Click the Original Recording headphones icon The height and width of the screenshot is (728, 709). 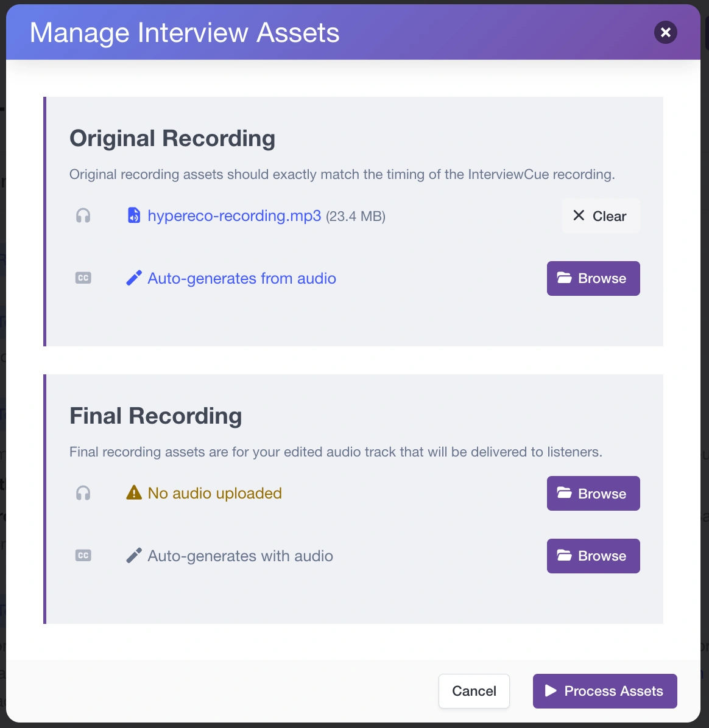click(83, 216)
